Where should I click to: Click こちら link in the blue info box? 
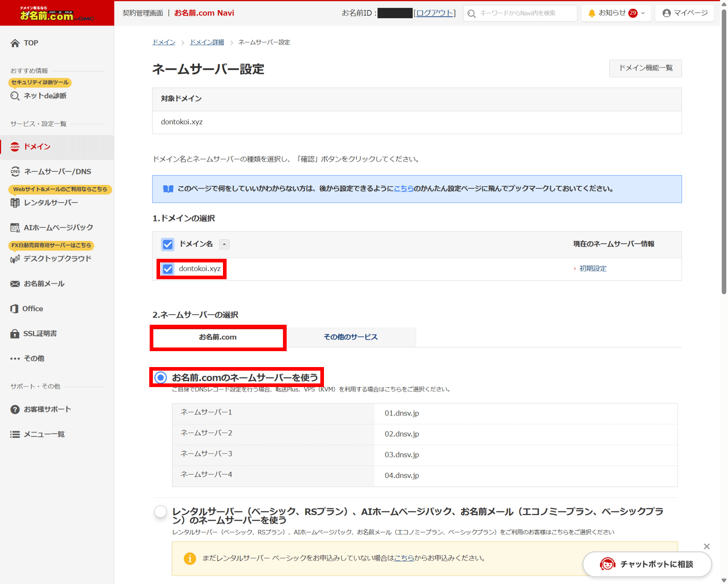point(404,188)
